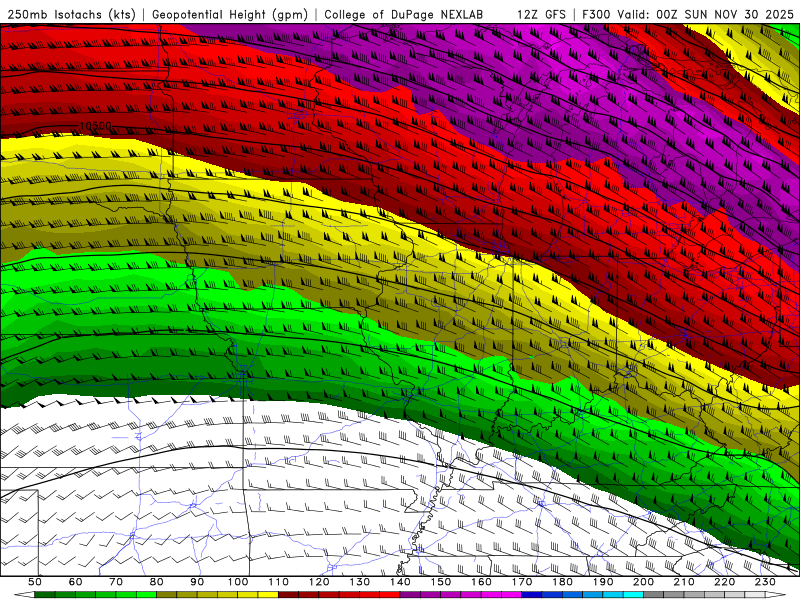Pick the dark maroon swatch right of 110
The image size is (800, 600).
(288, 595)
